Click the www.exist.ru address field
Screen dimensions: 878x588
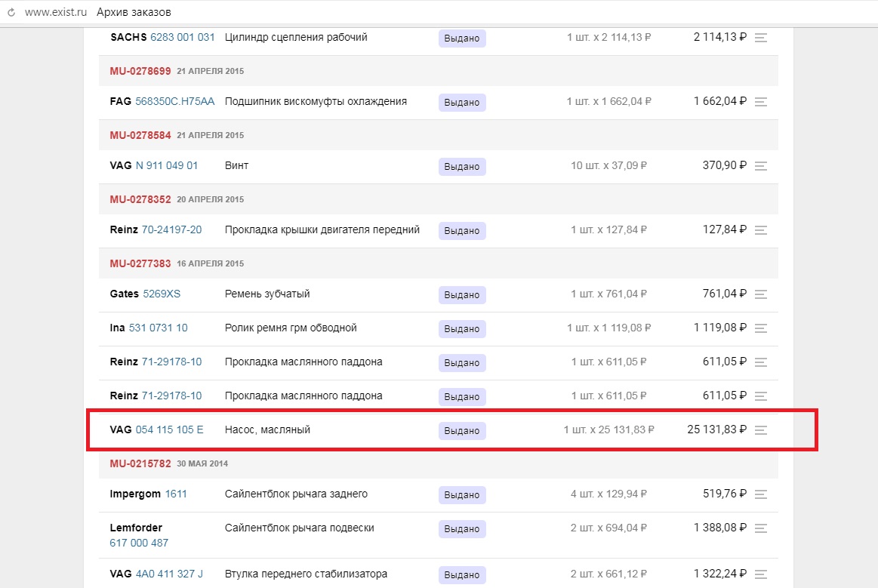pyautogui.click(x=56, y=13)
